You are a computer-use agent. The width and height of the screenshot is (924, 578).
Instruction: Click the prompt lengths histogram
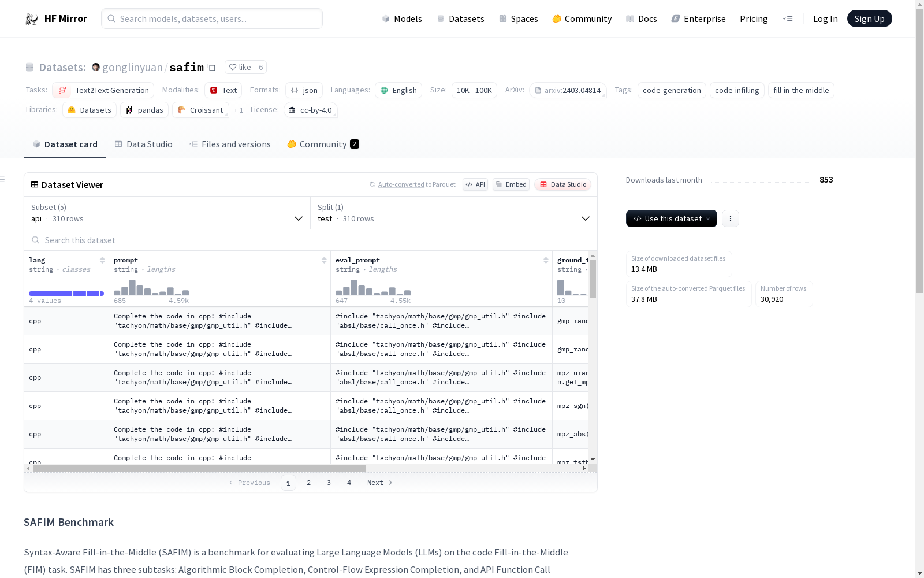point(151,287)
